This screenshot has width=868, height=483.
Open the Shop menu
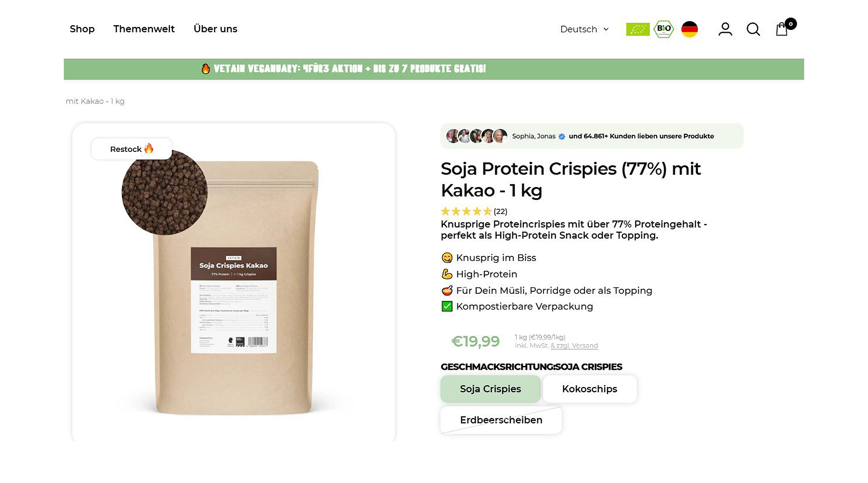(82, 29)
